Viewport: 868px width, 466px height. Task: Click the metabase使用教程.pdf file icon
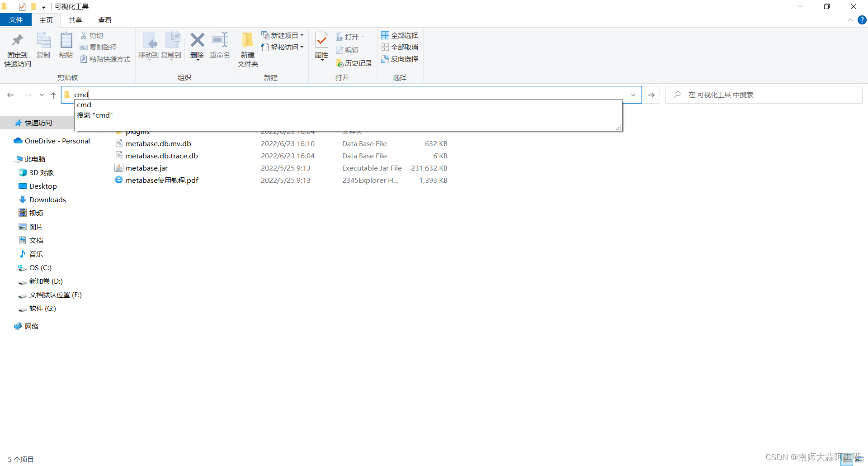[x=119, y=180]
